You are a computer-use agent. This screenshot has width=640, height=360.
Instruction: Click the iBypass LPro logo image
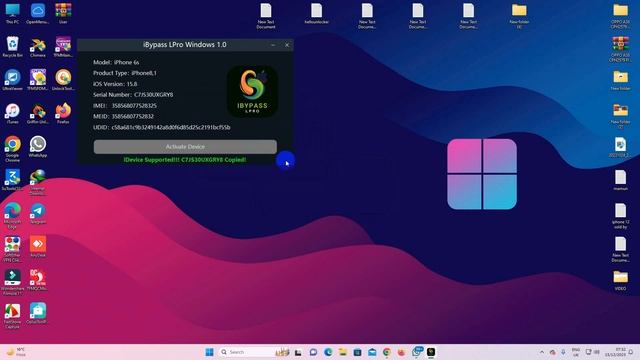coord(252,92)
